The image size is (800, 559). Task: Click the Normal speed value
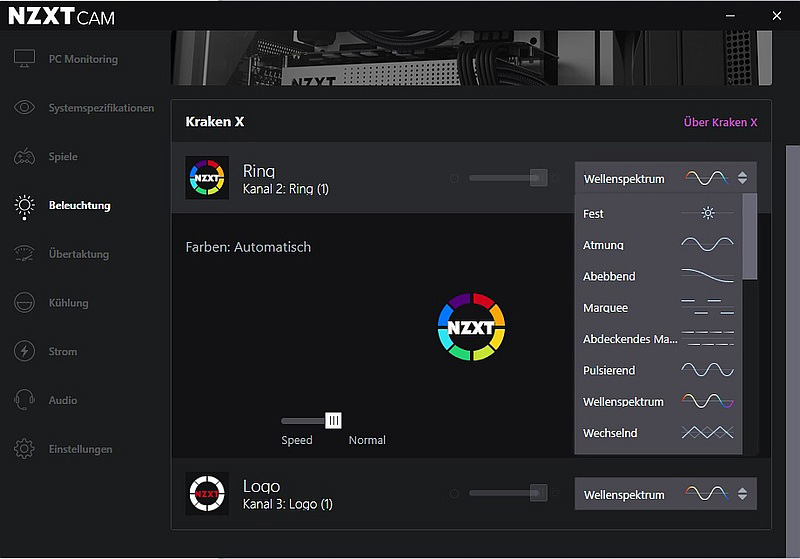click(367, 440)
